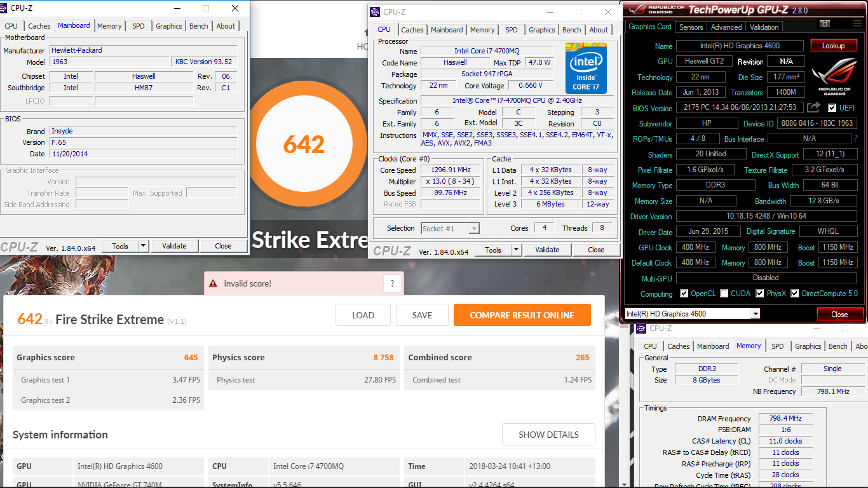Expand the Tools arrow in CPU-Z Processor window

coord(516,250)
